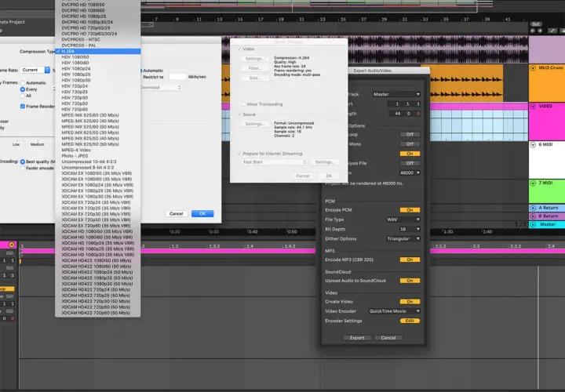
Task: Open Dither Options Triangular dropdown
Action: click(403, 238)
